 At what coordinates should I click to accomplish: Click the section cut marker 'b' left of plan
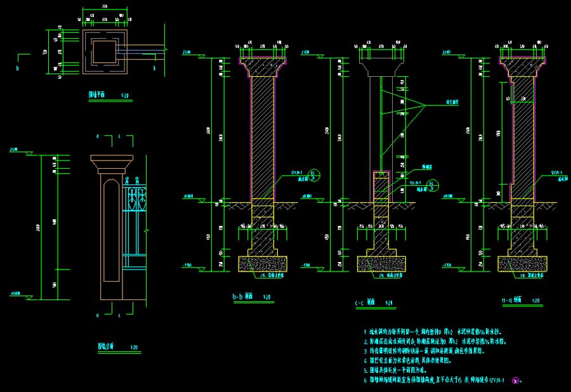coord(18,65)
